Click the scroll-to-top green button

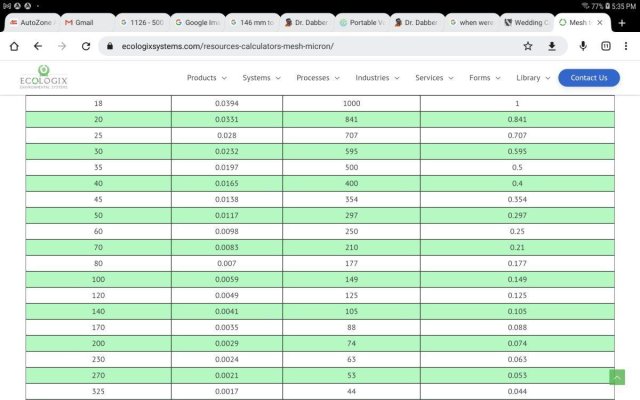(x=617, y=377)
